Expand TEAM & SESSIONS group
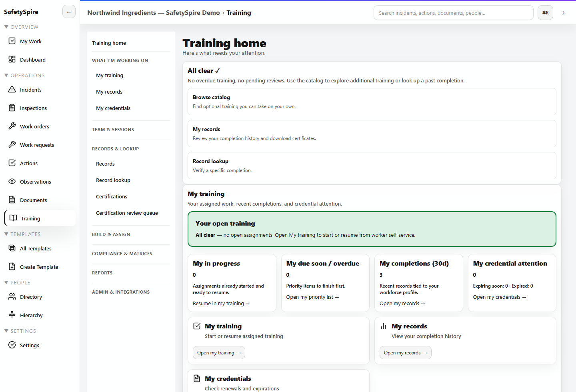 pos(113,130)
